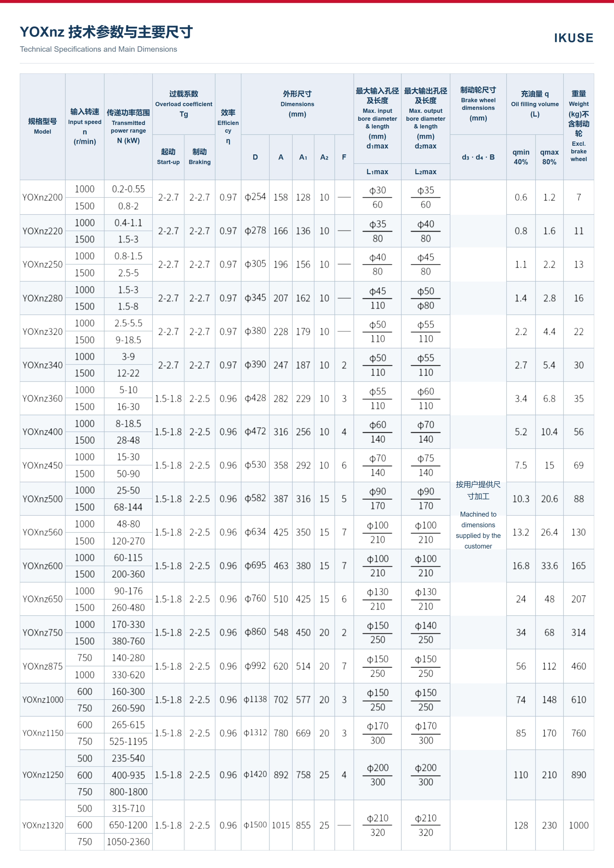The image size is (614, 868).
Task: Click the Machined to dimensions note
Action: [478, 530]
